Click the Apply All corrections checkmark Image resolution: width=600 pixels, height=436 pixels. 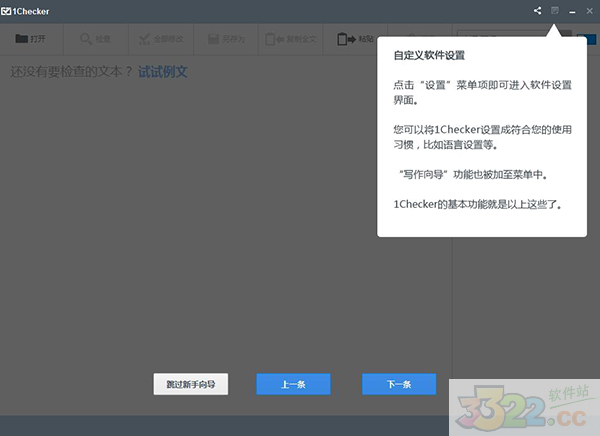coord(144,39)
